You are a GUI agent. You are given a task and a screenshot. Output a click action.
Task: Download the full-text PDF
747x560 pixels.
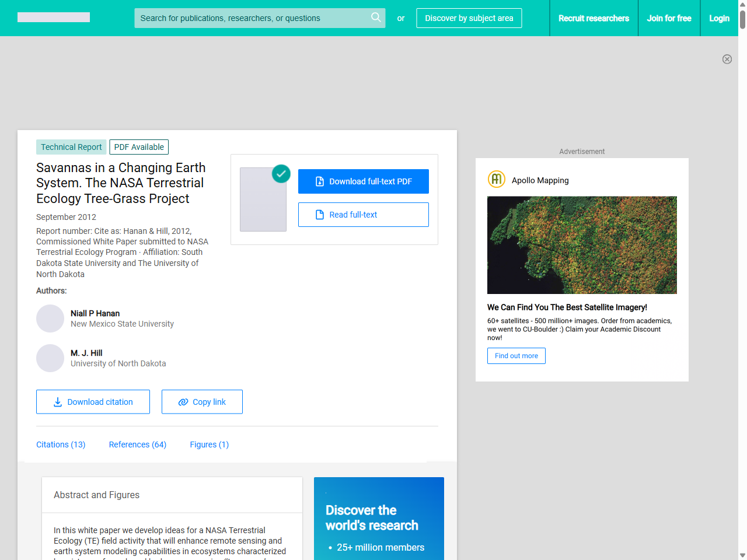364,181
